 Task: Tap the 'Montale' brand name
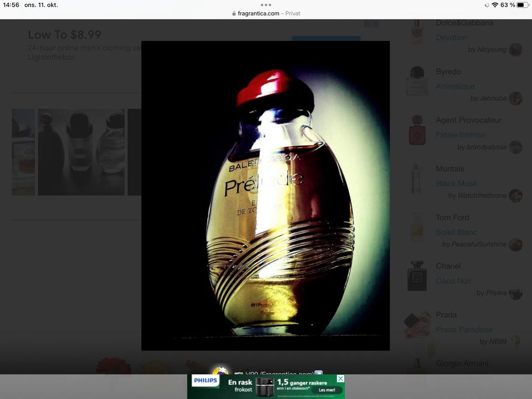point(450,168)
